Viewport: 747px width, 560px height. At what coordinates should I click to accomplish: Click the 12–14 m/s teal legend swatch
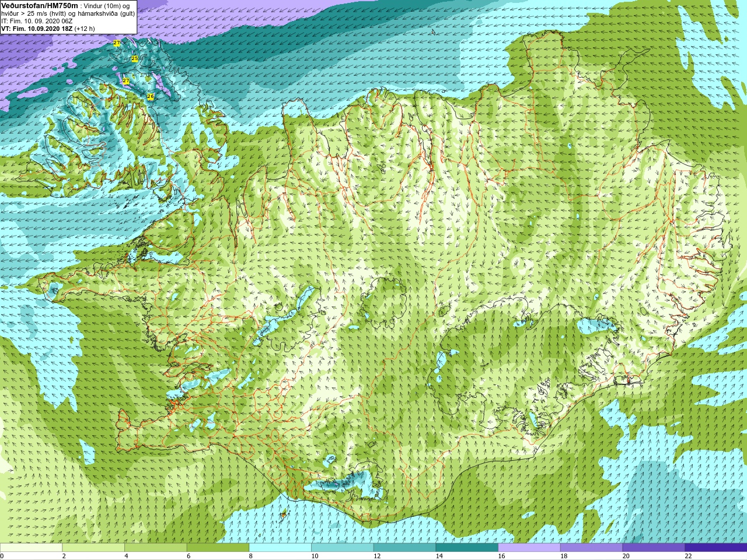(x=404, y=548)
